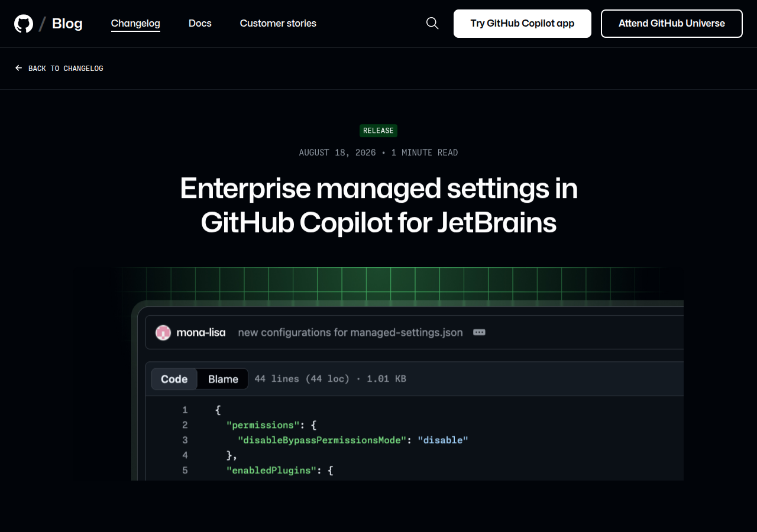The image size is (757, 532).
Task: Click the mona-lisa username
Action: click(x=201, y=332)
